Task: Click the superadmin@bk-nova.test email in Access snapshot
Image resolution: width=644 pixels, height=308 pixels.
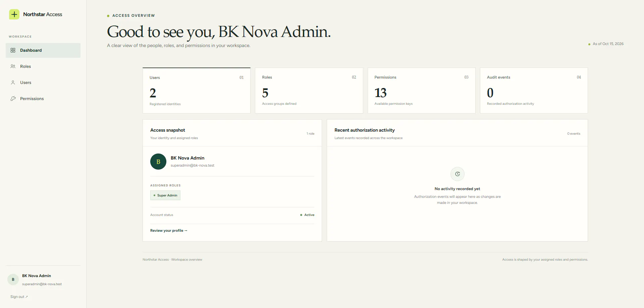Action: coord(193,166)
